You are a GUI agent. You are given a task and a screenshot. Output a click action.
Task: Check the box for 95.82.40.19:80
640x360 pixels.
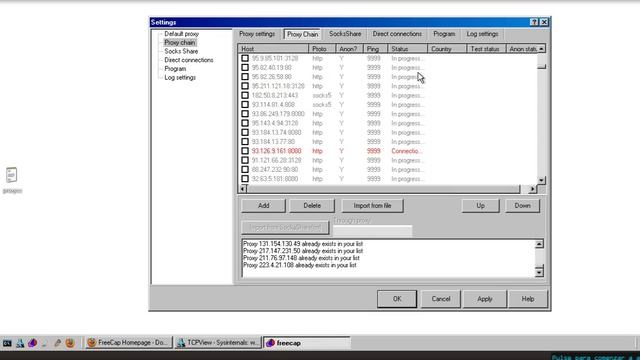(245, 67)
